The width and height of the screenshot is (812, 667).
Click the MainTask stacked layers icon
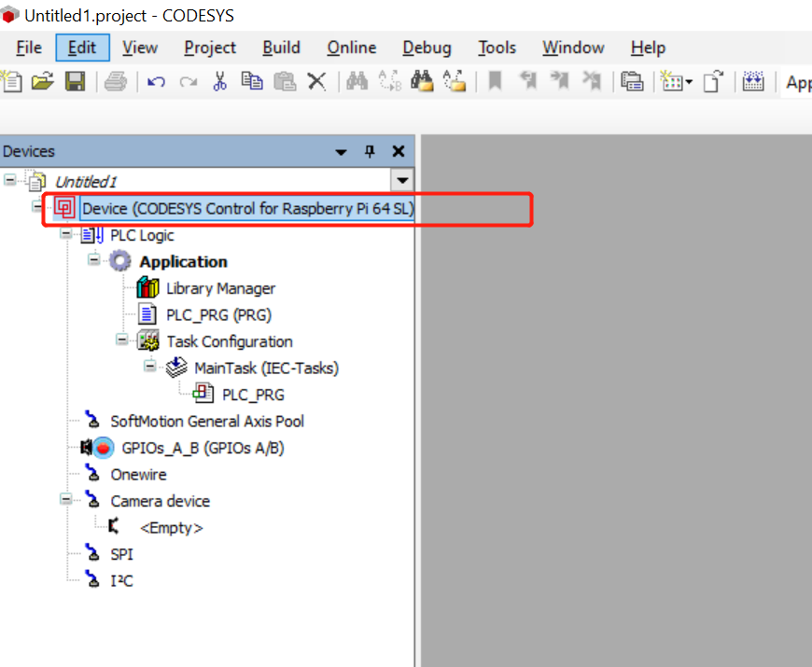point(176,367)
